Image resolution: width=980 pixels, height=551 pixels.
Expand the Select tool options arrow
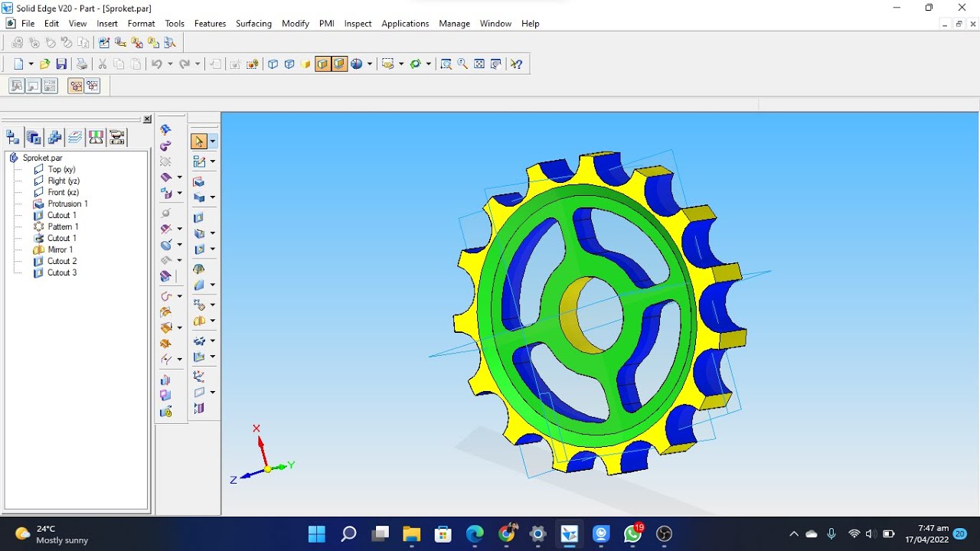(213, 142)
